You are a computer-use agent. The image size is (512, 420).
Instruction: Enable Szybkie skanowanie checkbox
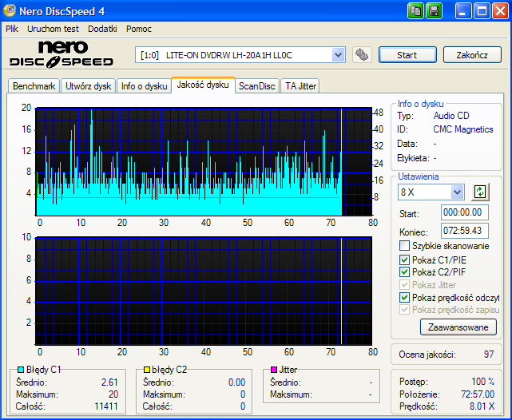click(x=404, y=245)
